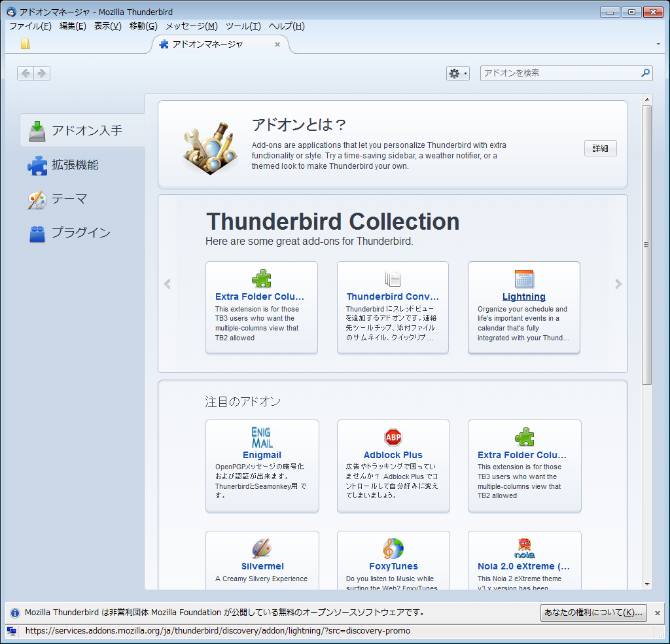This screenshot has height=644, width=670.
Task: Open the ツール menu
Action: click(243, 26)
